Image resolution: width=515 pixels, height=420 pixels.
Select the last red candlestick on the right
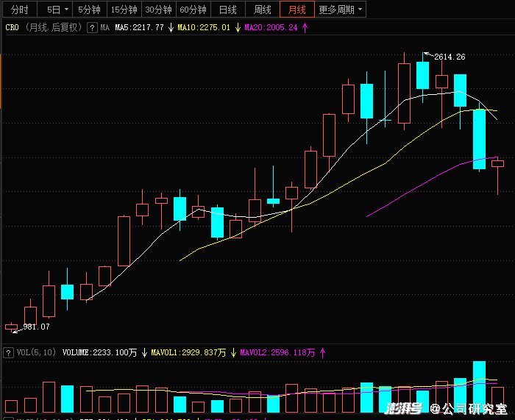pyautogui.click(x=497, y=163)
